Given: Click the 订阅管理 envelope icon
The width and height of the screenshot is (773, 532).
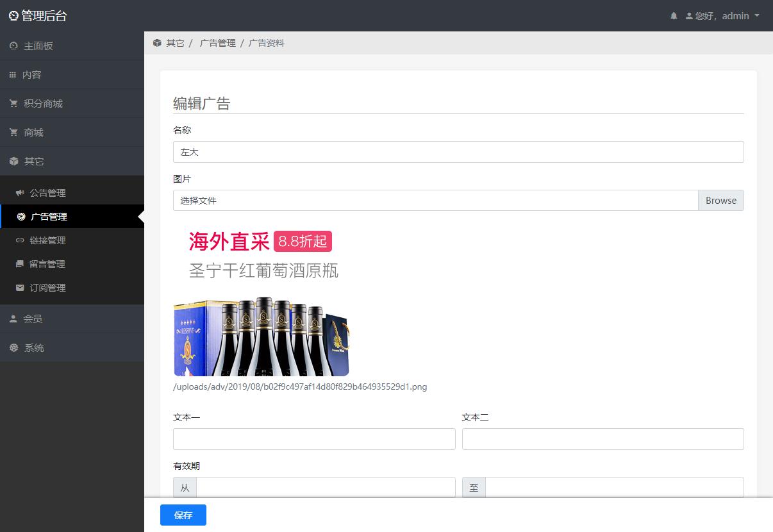Looking at the screenshot, I should click(20, 288).
